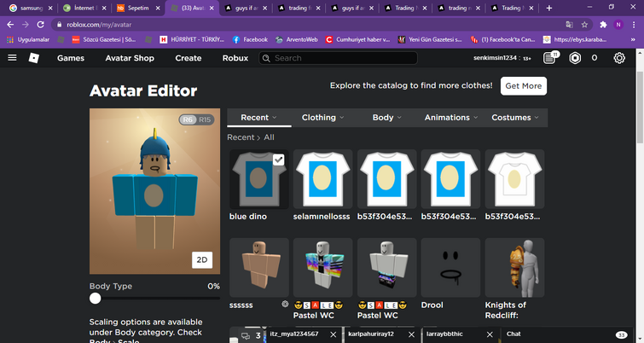Viewport: 644px width, 343px height.
Task: Open the Chrome profile avatar N
Action: click(x=618, y=25)
